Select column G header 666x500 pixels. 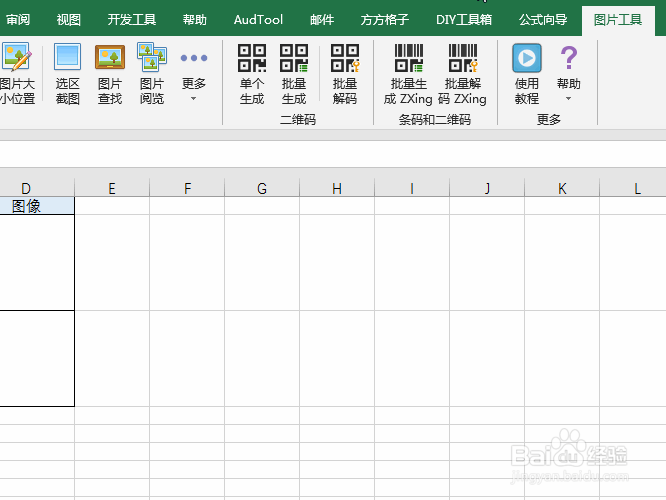(262, 188)
